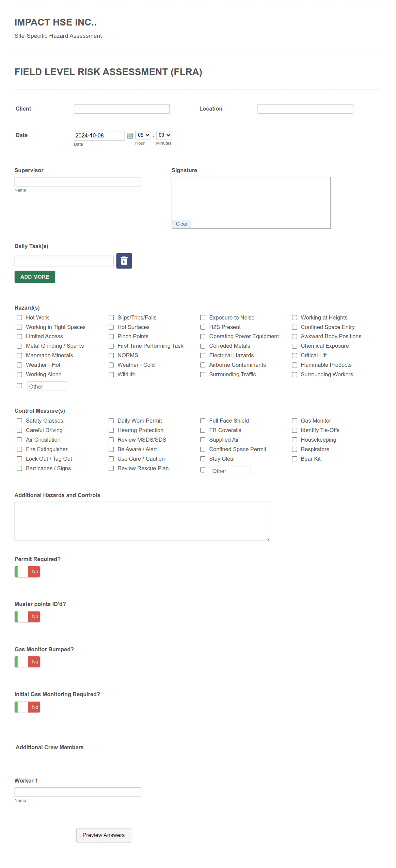Enable the Gas Monitor control measure
Image resolution: width=396 pixels, height=868 pixels.
pyautogui.click(x=295, y=421)
